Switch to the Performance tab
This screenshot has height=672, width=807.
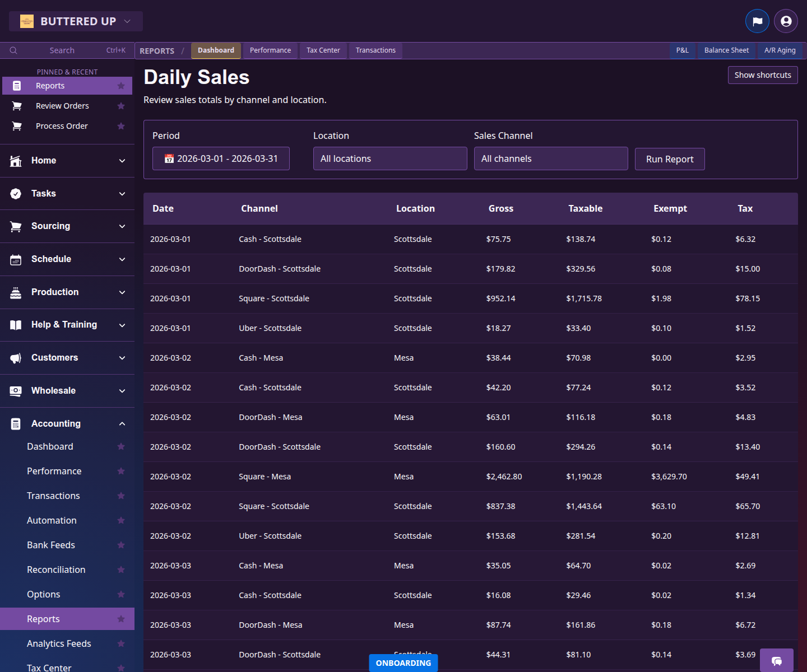pyautogui.click(x=270, y=50)
